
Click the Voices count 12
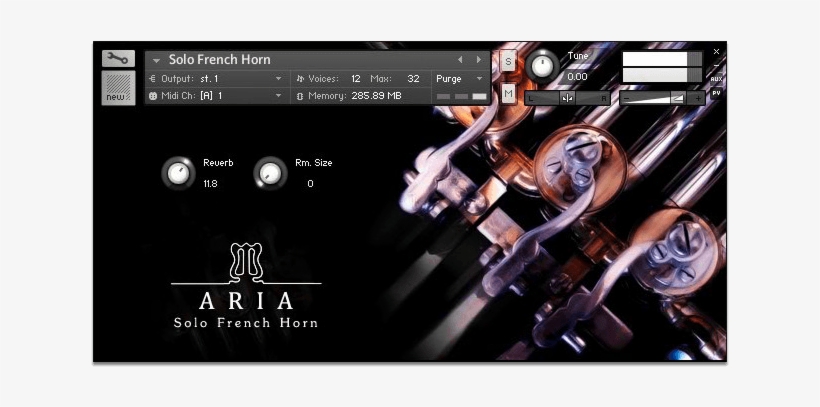click(356, 79)
